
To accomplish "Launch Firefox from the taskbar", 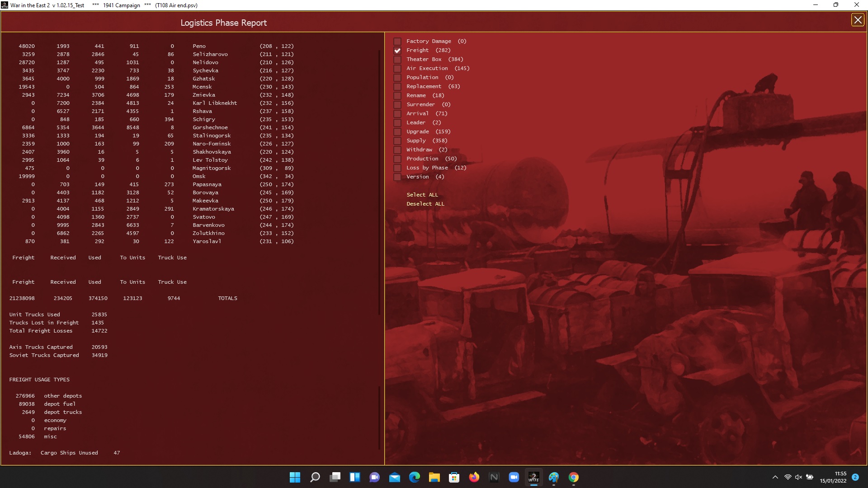I will tap(474, 477).
